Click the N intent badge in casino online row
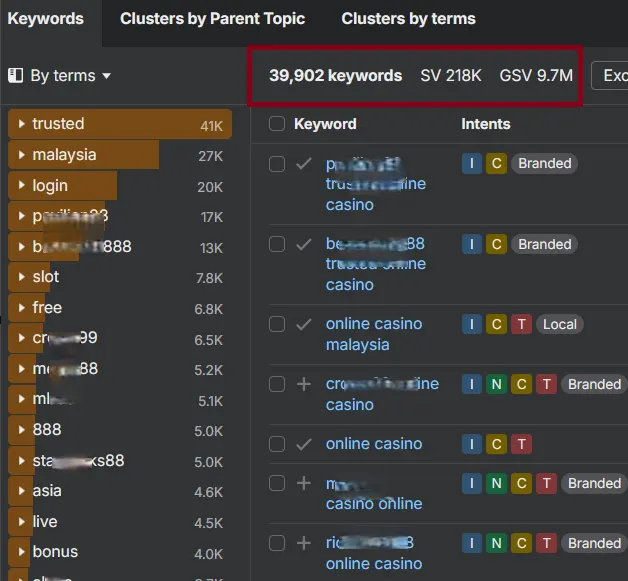 (496, 483)
